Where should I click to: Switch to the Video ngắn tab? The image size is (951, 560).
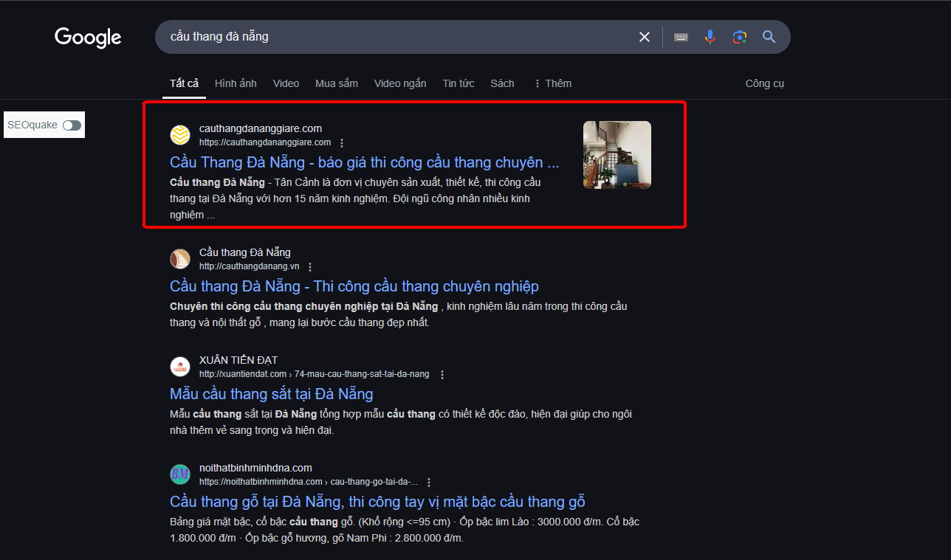[x=400, y=83]
